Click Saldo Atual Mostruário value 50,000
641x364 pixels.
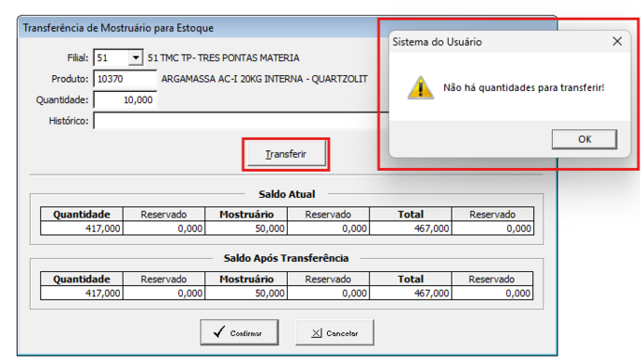pos(246,228)
